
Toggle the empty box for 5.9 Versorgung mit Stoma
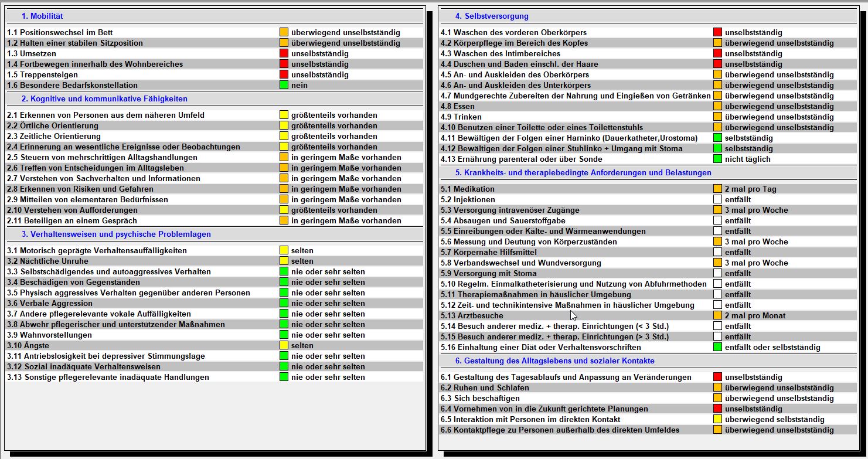(x=717, y=273)
